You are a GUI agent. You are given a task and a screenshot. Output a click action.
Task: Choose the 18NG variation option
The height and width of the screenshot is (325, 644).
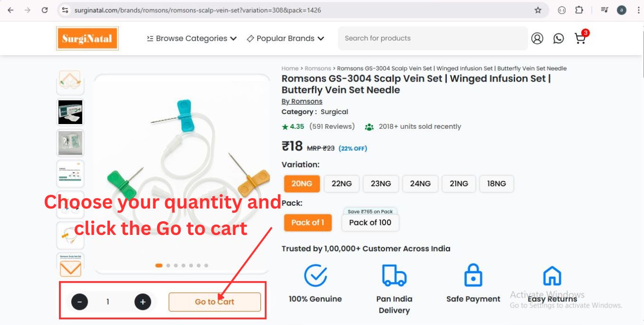point(496,183)
